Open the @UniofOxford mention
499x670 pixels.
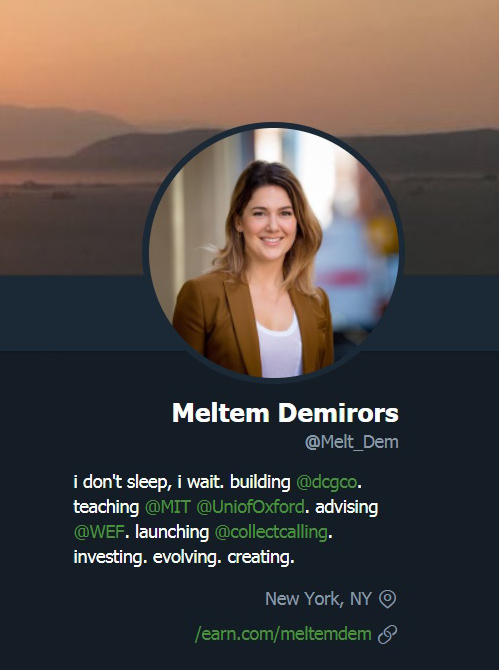point(250,507)
